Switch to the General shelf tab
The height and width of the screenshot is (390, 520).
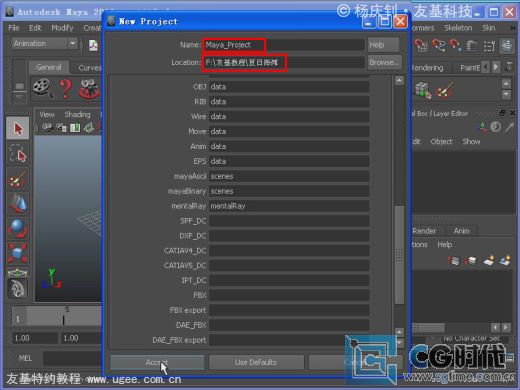[x=49, y=67]
